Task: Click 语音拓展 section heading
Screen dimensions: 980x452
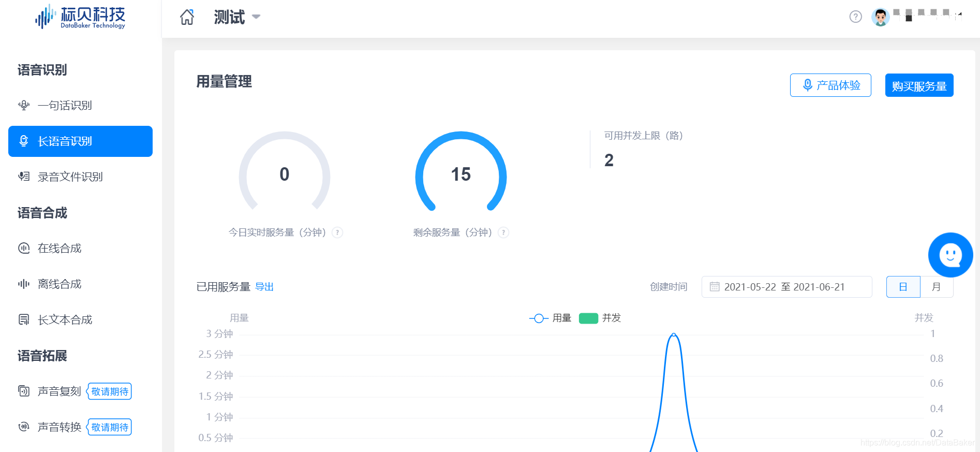Action: click(42, 356)
